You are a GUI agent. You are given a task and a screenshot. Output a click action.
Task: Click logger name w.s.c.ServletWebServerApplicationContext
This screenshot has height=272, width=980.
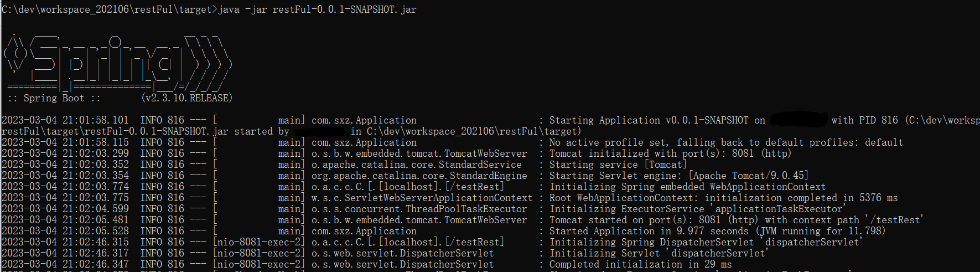(x=422, y=198)
